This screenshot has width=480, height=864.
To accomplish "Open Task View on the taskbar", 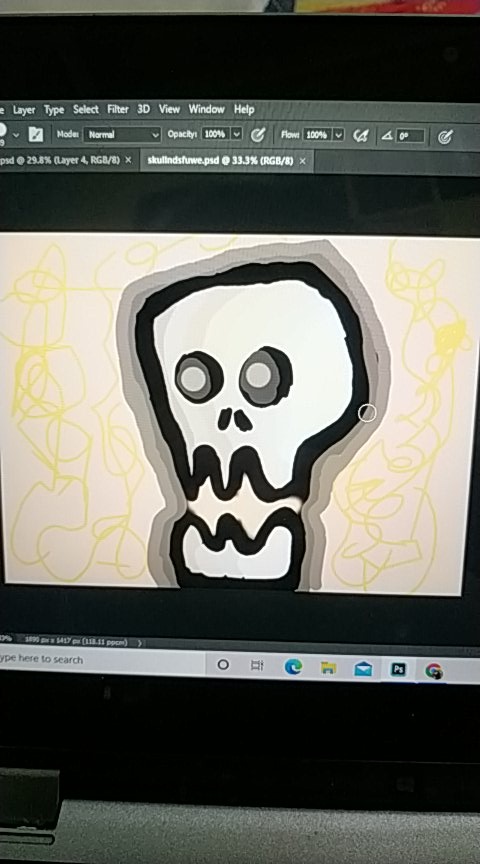I will tap(257, 666).
